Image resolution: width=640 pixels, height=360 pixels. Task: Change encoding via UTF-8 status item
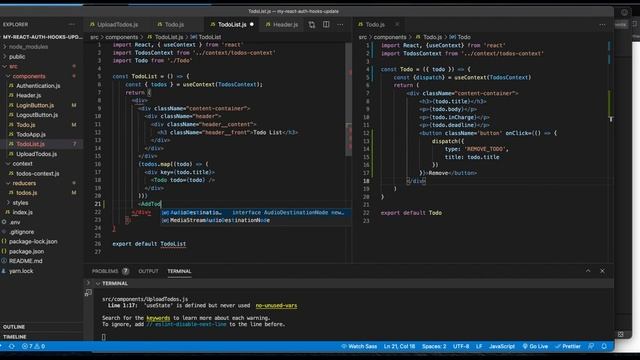click(461, 346)
